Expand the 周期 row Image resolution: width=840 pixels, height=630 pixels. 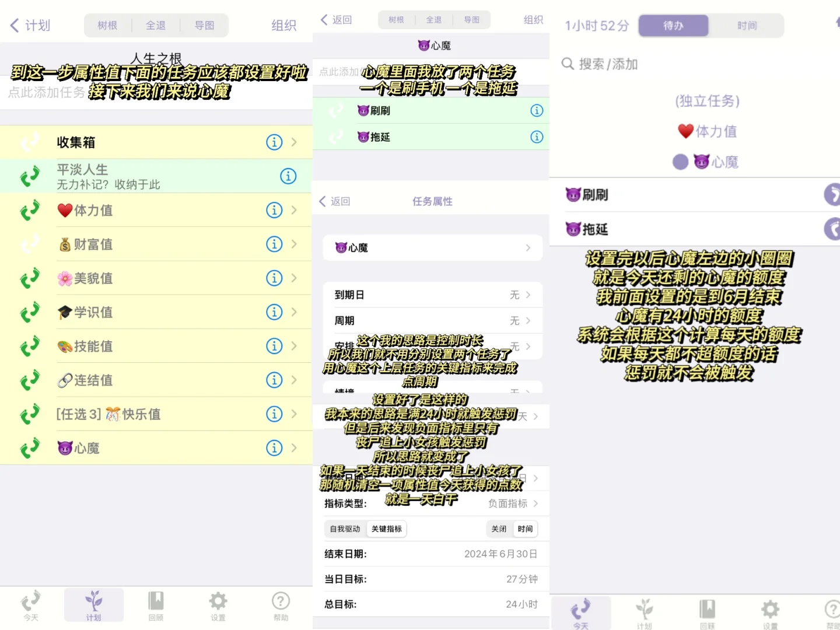click(432, 320)
